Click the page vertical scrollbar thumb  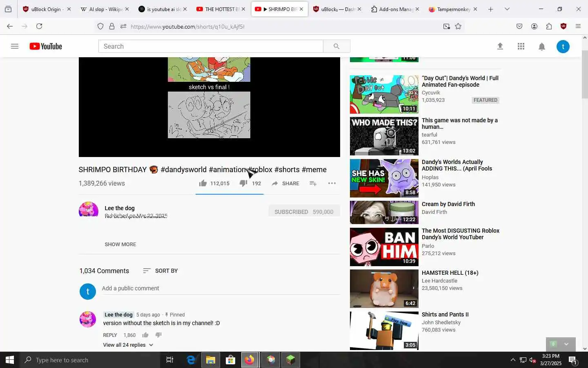(x=585, y=74)
